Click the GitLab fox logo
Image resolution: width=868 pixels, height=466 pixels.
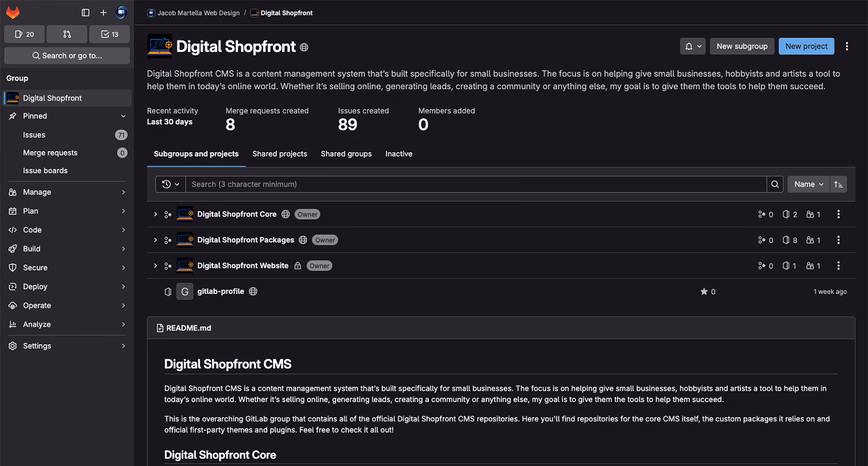click(13, 12)
